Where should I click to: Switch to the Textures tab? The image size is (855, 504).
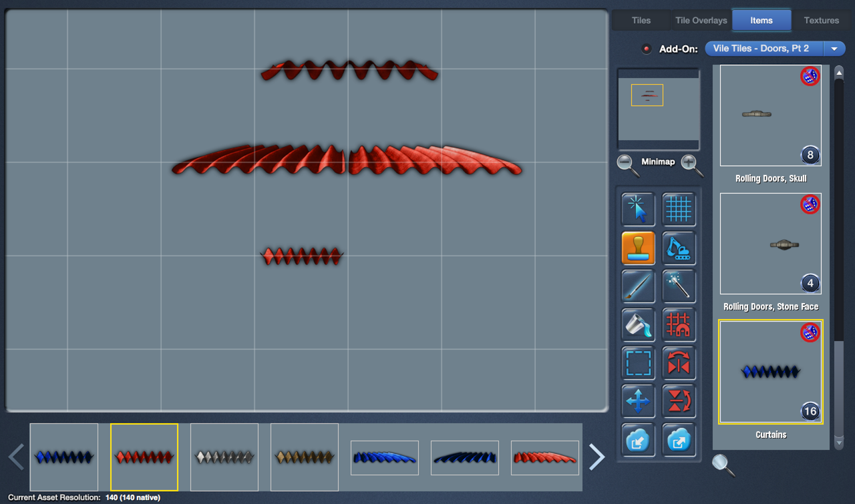point(822,20)
